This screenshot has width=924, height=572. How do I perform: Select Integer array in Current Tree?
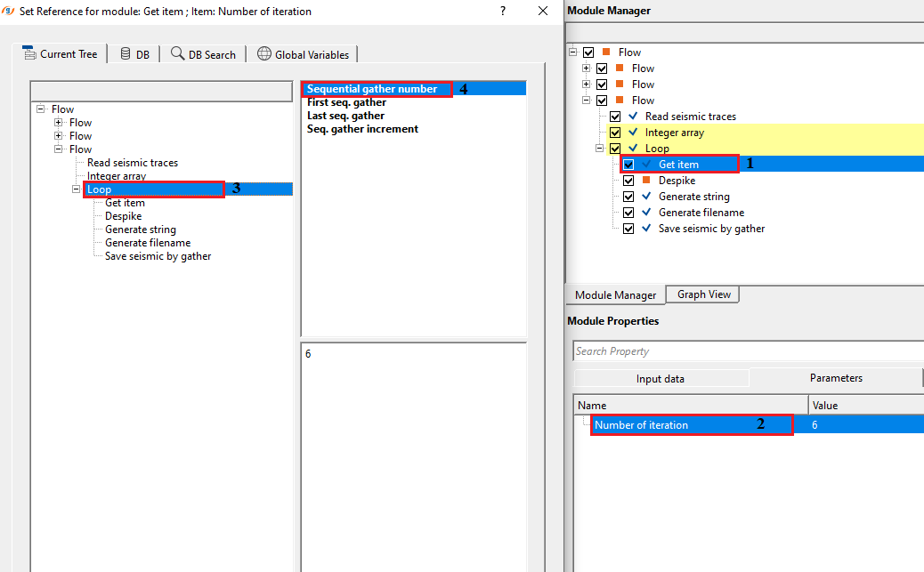coord(117,175)
